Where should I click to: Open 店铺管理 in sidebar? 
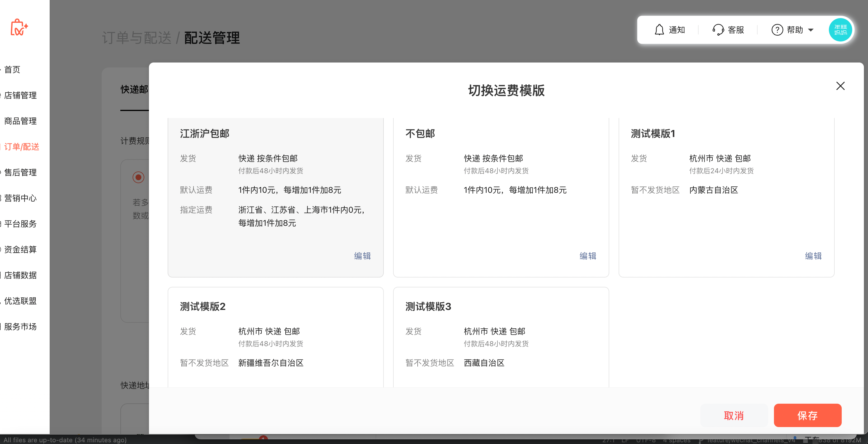pyautogui.click(x=20, y=95)
